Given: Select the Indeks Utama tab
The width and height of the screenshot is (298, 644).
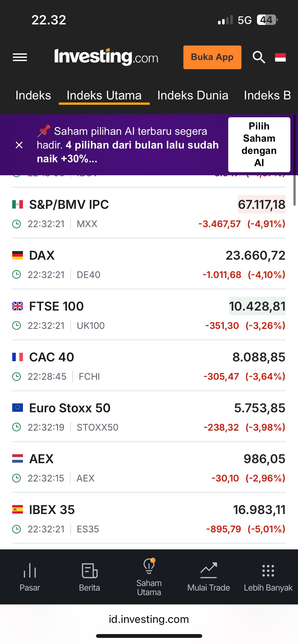Looking at the screenshot, I should (104, 96).
